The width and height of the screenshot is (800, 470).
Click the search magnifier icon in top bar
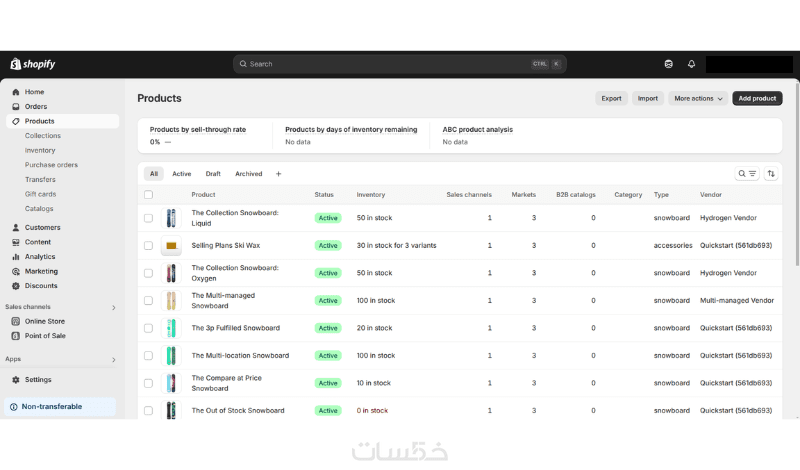point(243,64)
